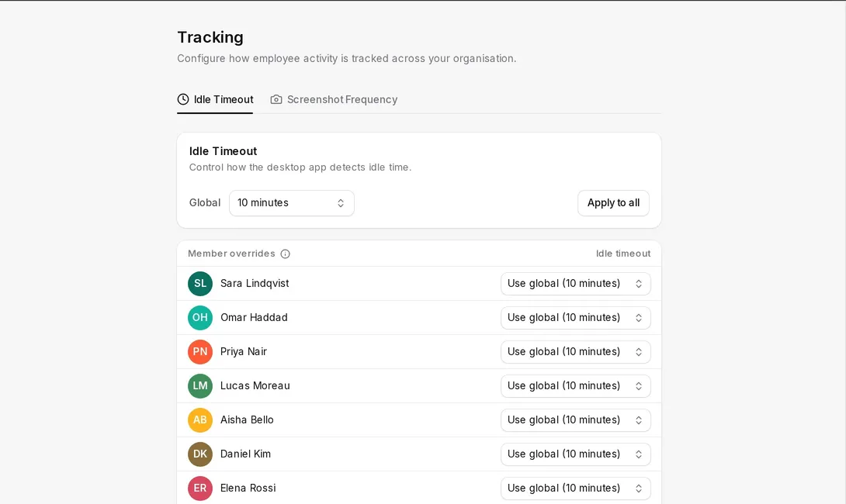Open Aisha Bello's idle timeout dropdown
Screen dimensions: 846x504
pos(576,420)
